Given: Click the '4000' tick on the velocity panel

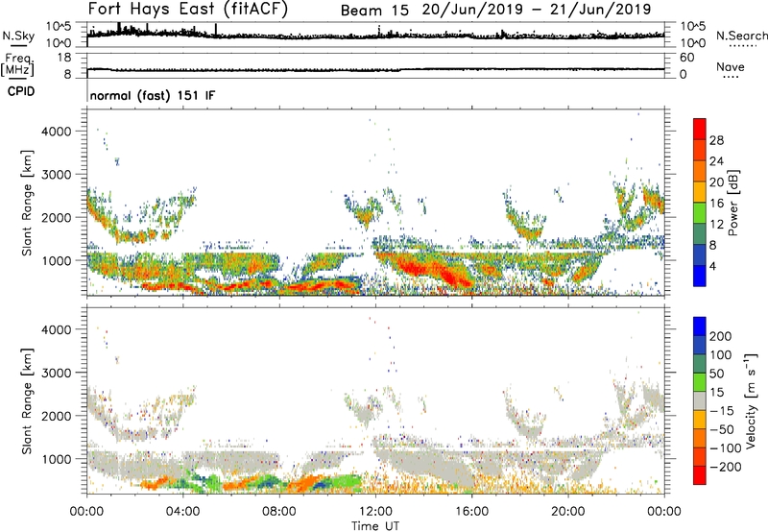Looking at the screenshot, I should (x=56, y=329).
